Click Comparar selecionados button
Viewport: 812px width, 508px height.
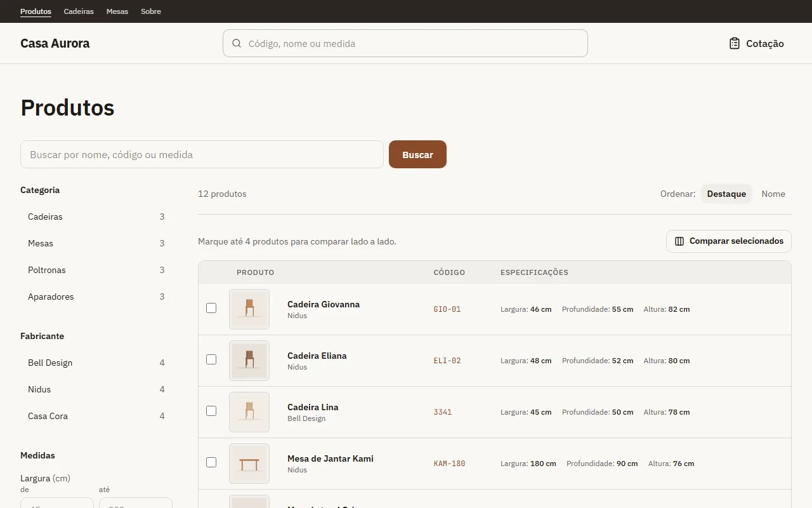tap(729, 241)
